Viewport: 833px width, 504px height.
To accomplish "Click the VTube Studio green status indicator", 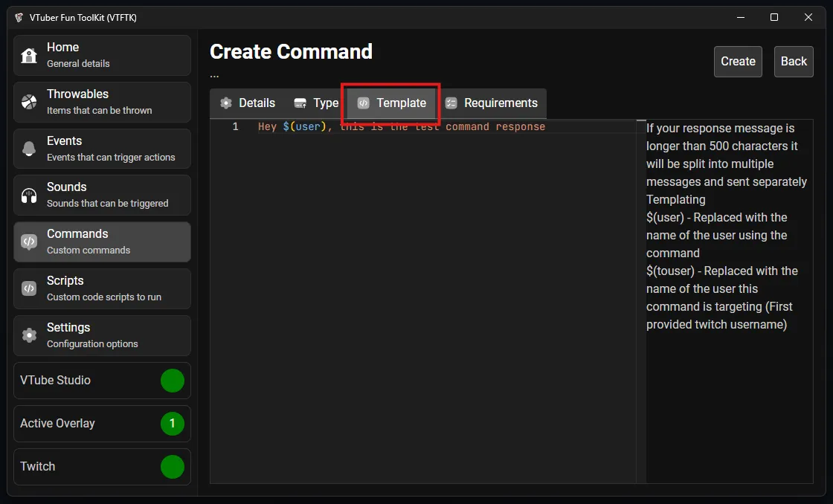I will (173, 381).
